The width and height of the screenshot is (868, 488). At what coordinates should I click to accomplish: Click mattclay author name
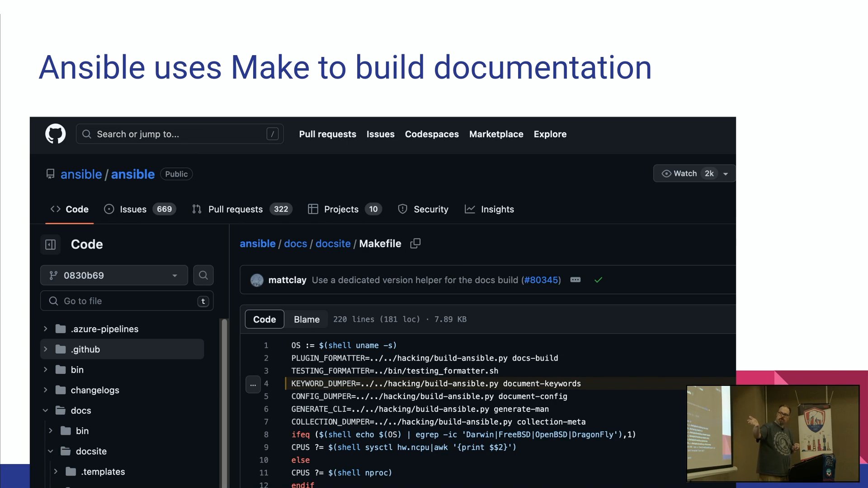point(287,280)
